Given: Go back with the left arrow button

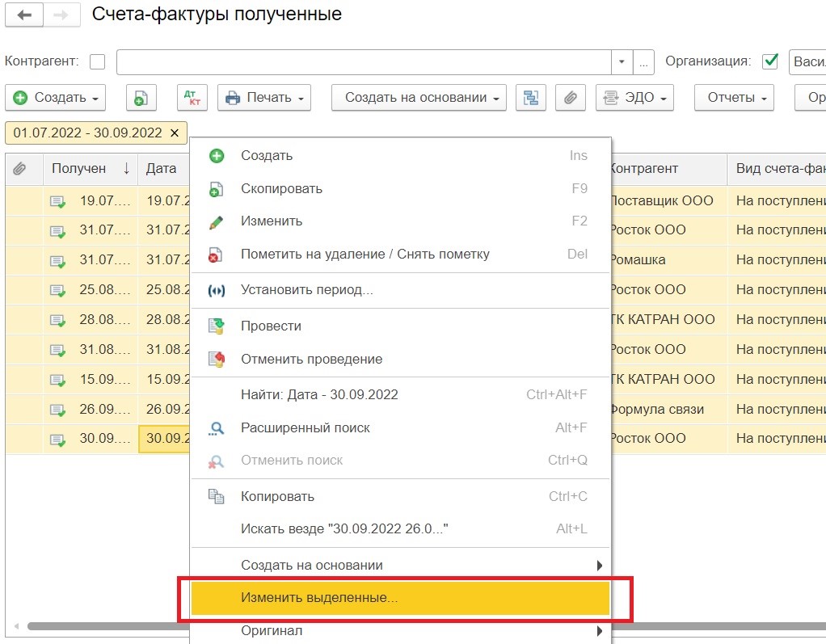Looking at the screenshot, I should 23,15.
